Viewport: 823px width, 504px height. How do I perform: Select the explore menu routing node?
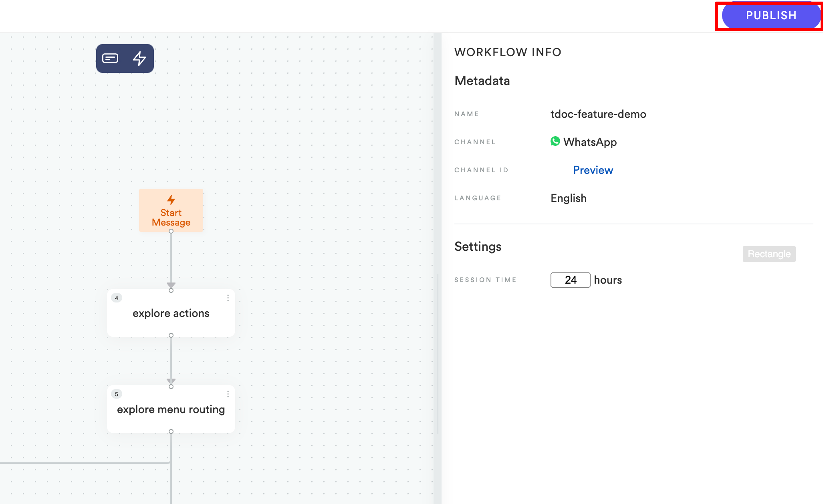coord(171,409)
